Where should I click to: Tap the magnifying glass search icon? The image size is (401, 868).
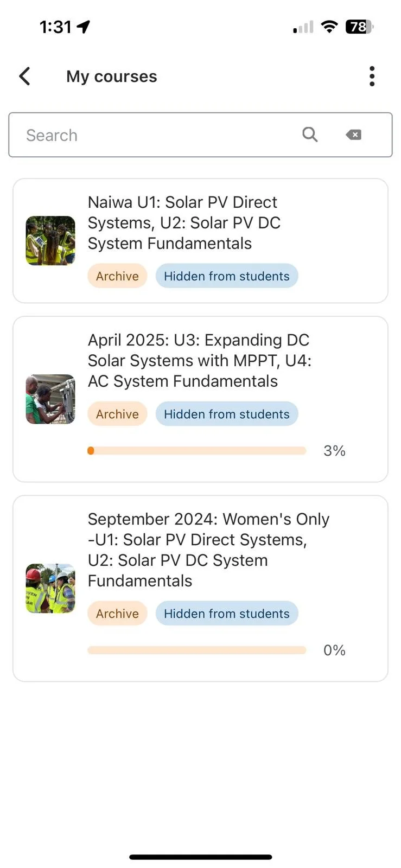[x=310, y=135]
